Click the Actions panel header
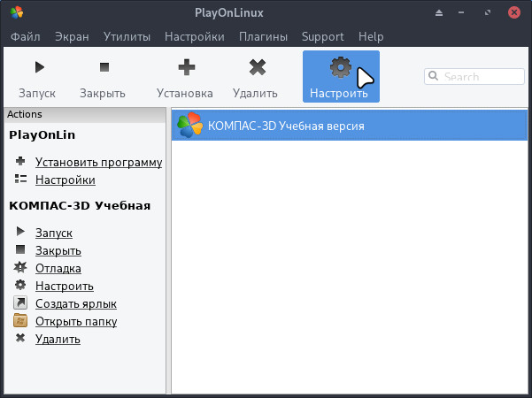Viewport: 532px width, 398px height. click(x=84, y=115)
